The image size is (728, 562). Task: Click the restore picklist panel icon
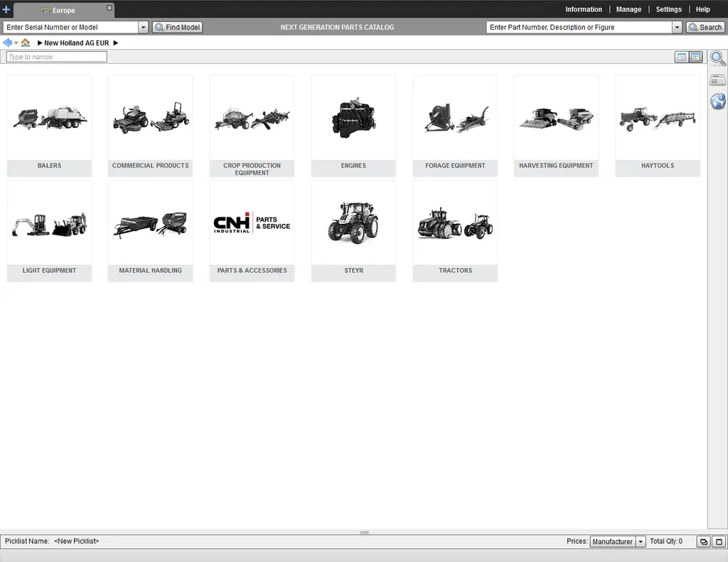(x=703, y=541)
